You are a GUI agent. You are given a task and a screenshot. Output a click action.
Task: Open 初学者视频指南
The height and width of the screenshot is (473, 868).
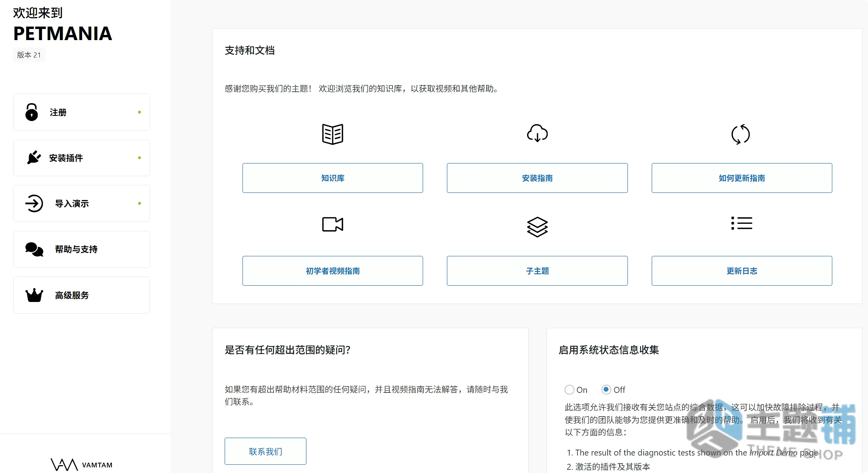pos(333,271)
